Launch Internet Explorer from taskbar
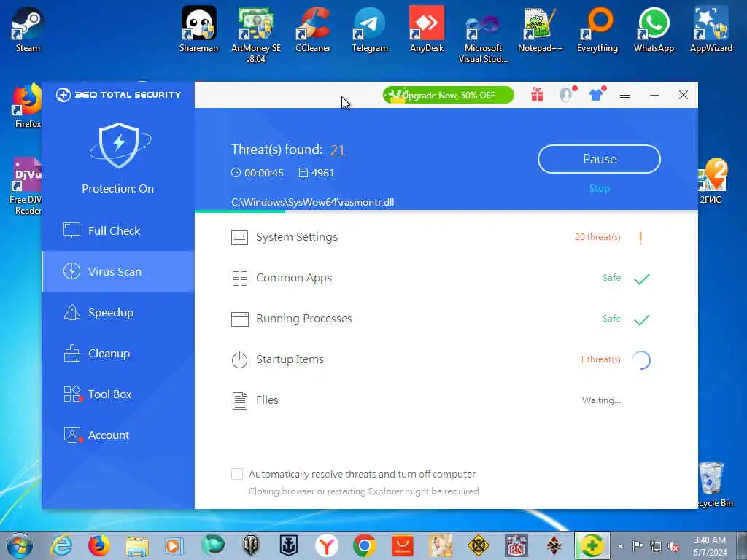The height and width of the screenshot is (560, 747). pos(61,545)
